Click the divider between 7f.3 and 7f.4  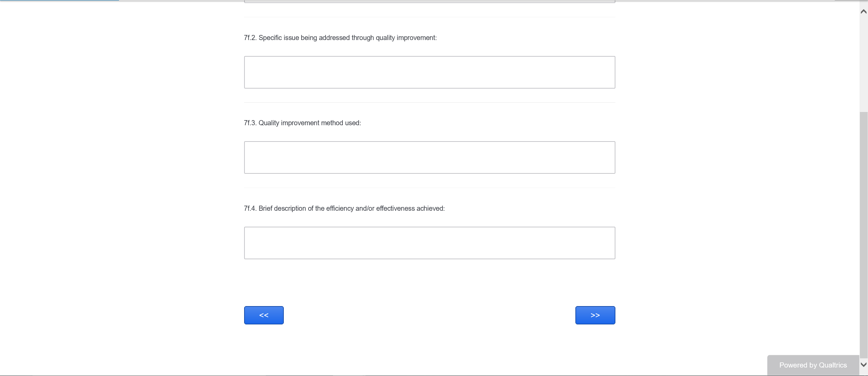[430, 188]
